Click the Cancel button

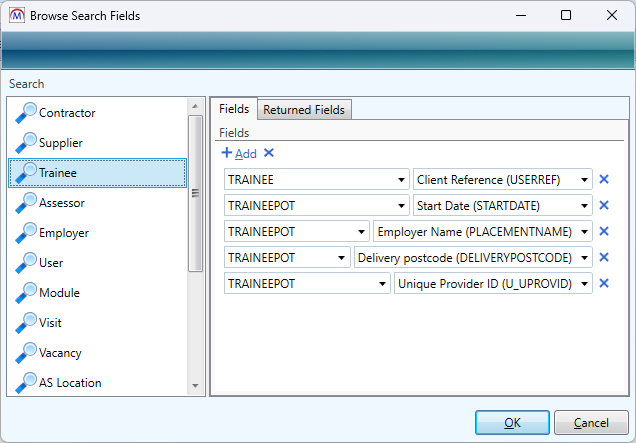[x=590, y=422]
